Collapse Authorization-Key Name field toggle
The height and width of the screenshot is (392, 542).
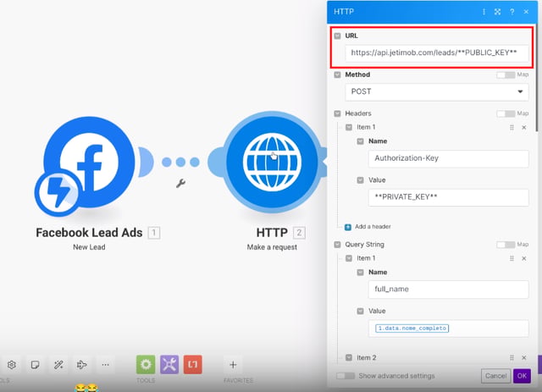(x=360, y=141)
